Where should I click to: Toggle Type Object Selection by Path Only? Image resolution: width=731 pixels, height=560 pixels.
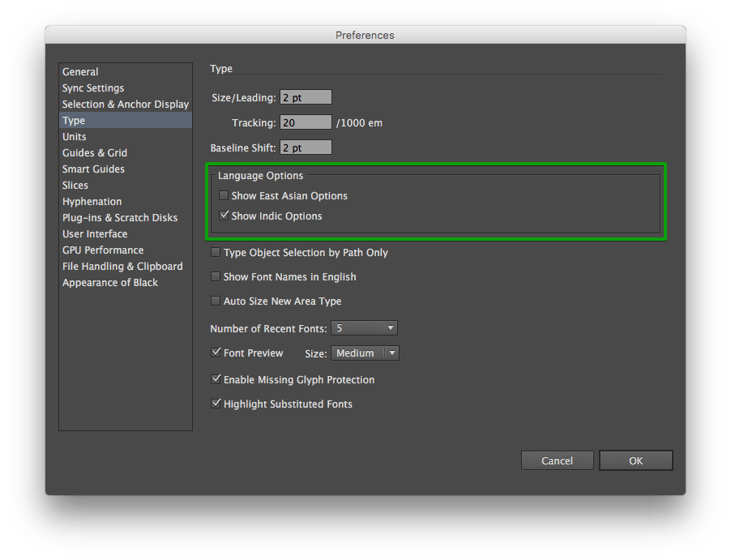coord(216,252)
